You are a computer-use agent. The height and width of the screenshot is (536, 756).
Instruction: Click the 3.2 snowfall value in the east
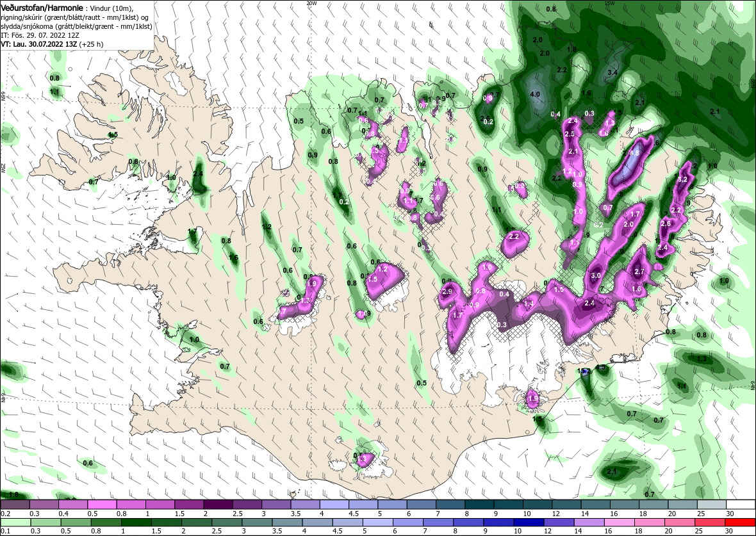(682, 179)
